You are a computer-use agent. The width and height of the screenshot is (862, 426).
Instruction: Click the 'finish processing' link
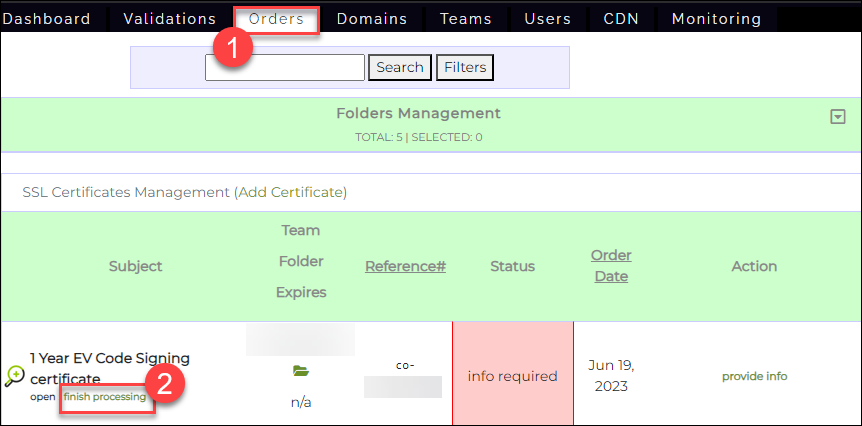pyautogui.click(x=104, y=397)
